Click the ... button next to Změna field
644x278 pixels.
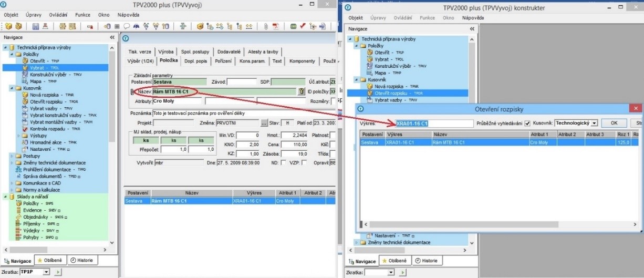(x=264, y=123)
